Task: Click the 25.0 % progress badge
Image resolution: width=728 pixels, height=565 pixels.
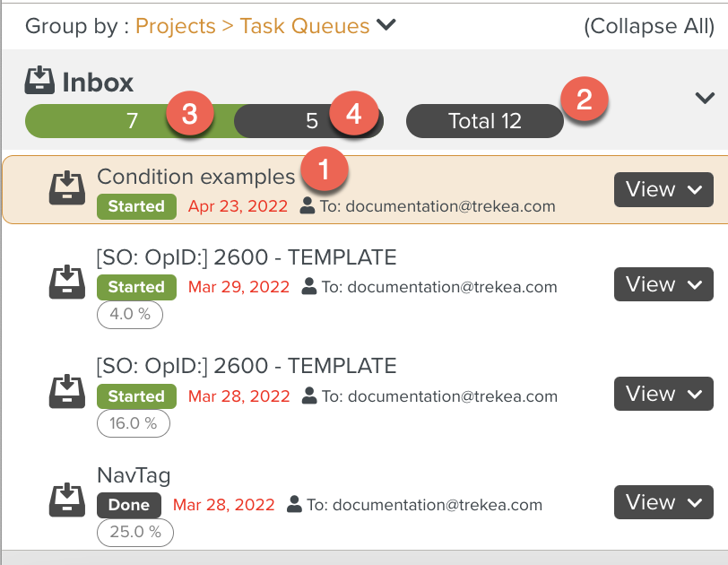Action: (134, 532)
